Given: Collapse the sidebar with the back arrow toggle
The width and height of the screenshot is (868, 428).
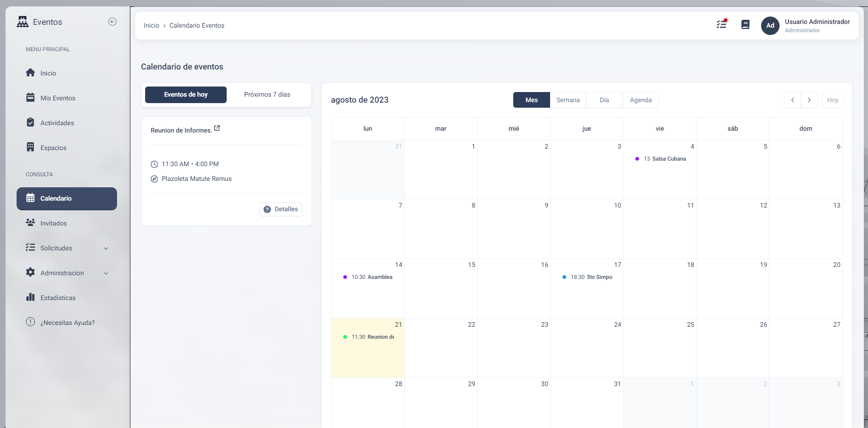Looking at the screenshot, I should [x=112, y=22].
